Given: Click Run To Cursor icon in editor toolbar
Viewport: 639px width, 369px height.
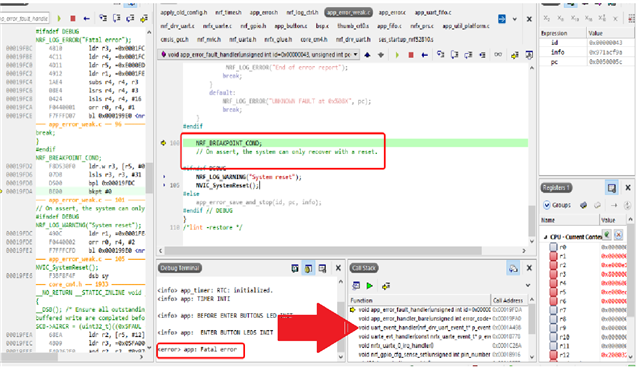Looking at the screenshot, I should tap(482, 55).
